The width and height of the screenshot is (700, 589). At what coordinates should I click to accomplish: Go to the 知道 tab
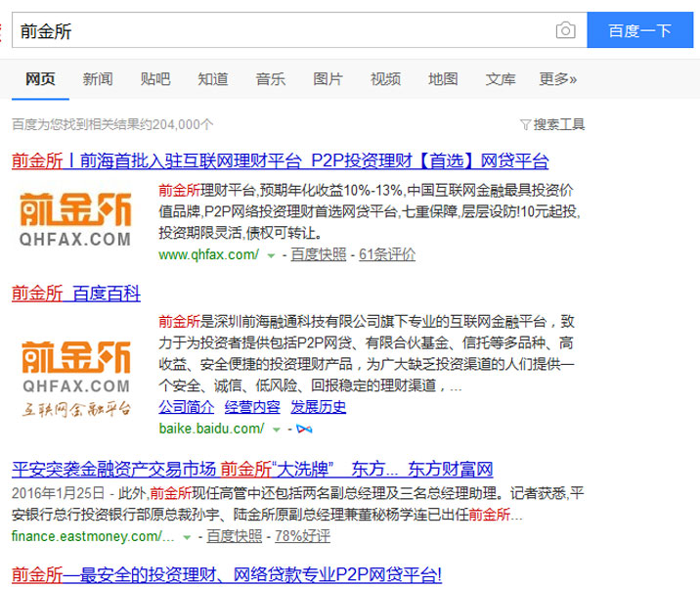[213, 79]
